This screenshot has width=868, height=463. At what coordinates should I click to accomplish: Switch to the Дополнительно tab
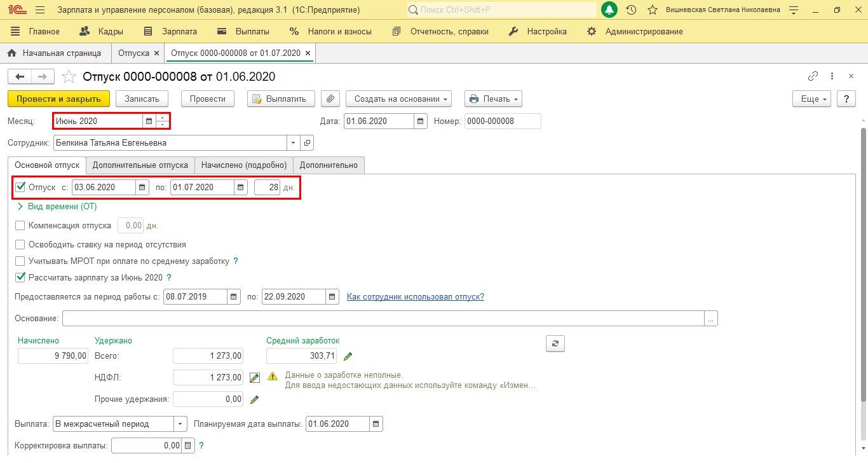click(x=329, y=165)
